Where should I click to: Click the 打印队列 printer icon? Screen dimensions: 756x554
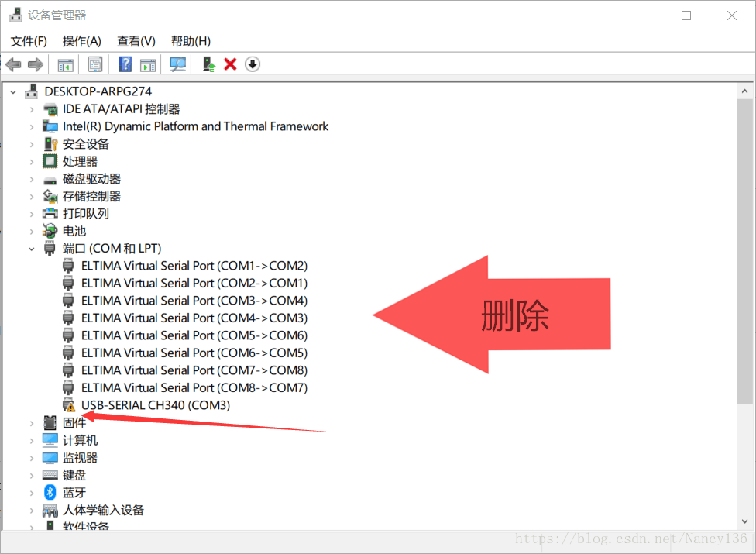50,214
